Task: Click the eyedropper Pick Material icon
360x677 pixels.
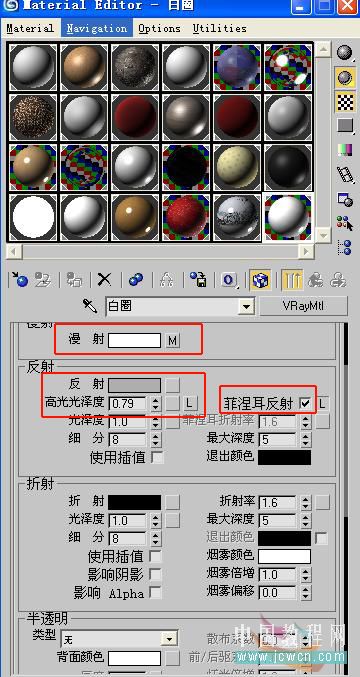Action: point(89,306)
